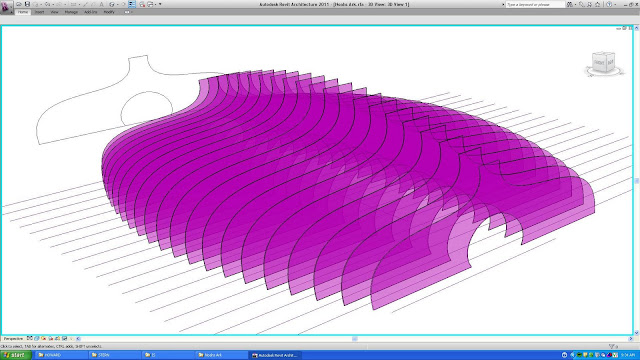Viewport: 640px width, 360px height.
Task: Click the binoculars search icon
Action: click(x=570, y=4)
